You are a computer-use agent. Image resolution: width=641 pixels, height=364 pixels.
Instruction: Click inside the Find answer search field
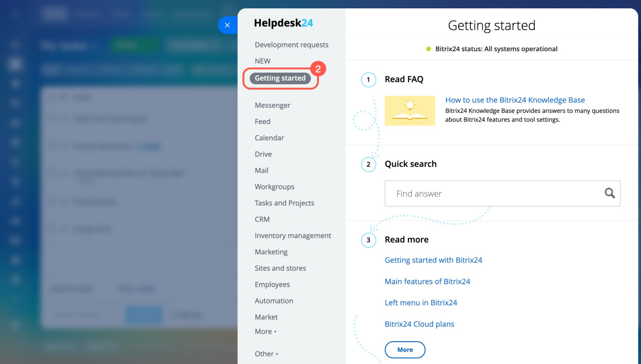coord(492,194)
